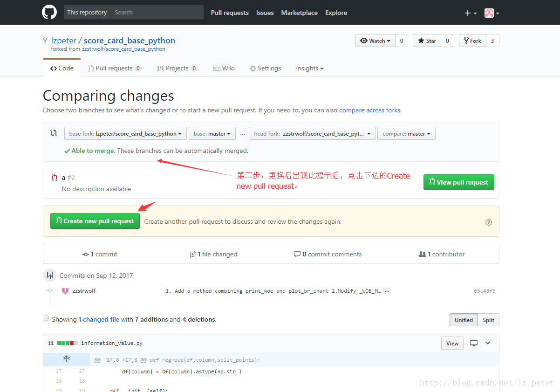Open base fork dropdown
This screenshot has width=560, height=392.
(125, 134)
